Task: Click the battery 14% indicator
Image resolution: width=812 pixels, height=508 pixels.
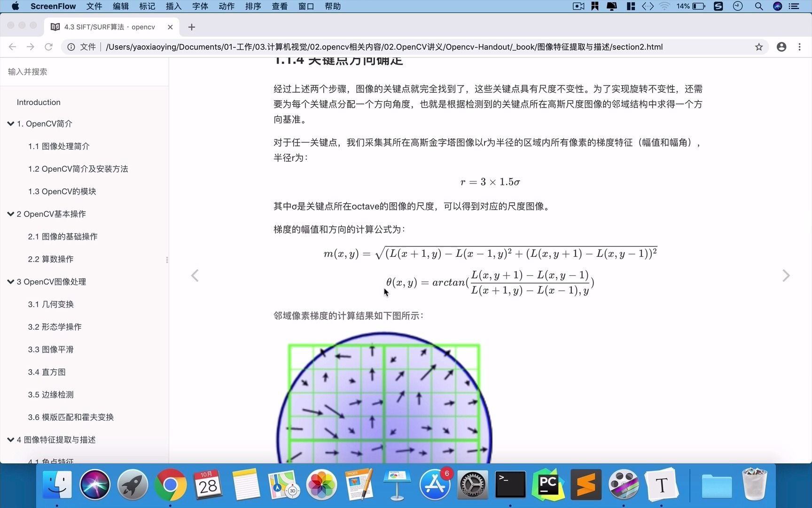Action: (x=691, y=6)
